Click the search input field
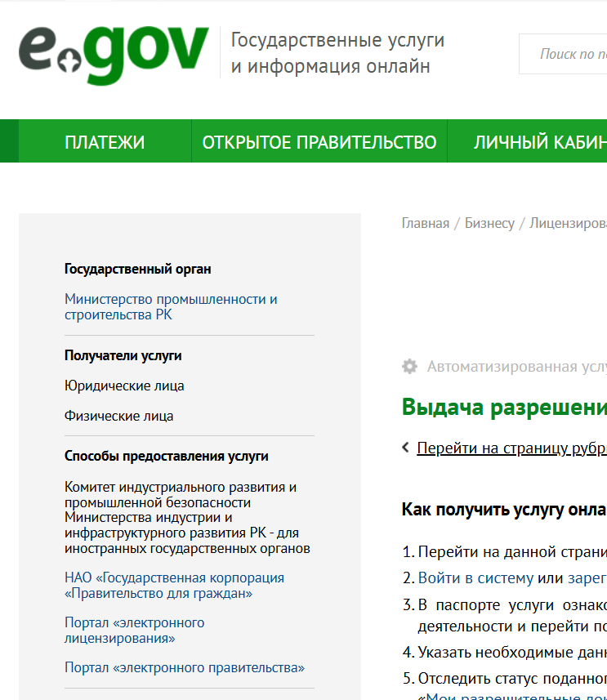 [x=563, y=54]
